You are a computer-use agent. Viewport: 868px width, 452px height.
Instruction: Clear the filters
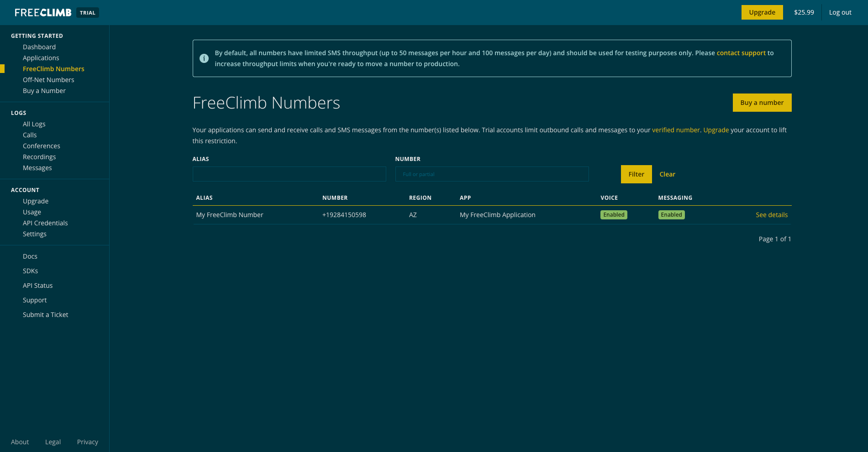667,174
